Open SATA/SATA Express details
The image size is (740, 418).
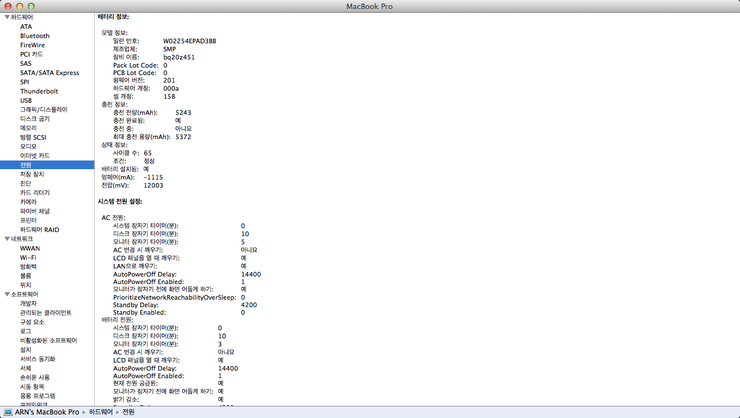49,72
